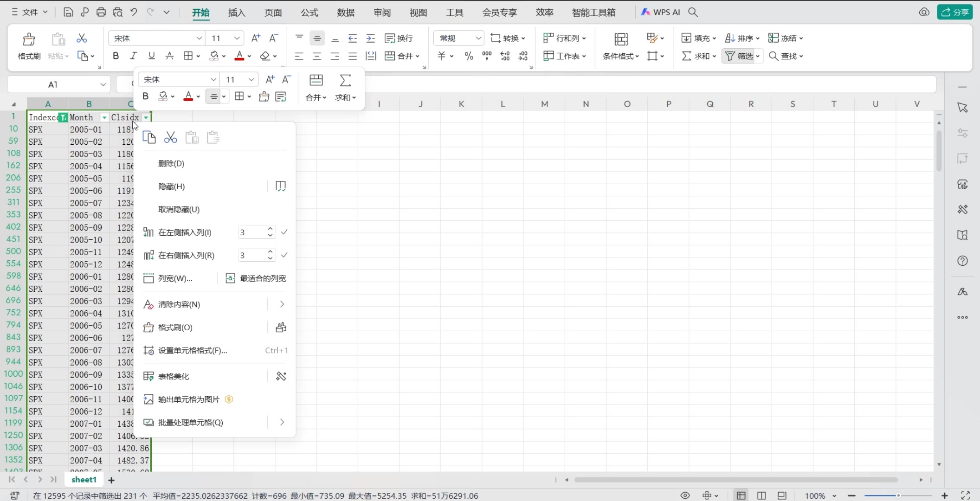Click the Format Painter (格式刷) icon
This screenshot has width=980, height=501.
pos(28,39)
